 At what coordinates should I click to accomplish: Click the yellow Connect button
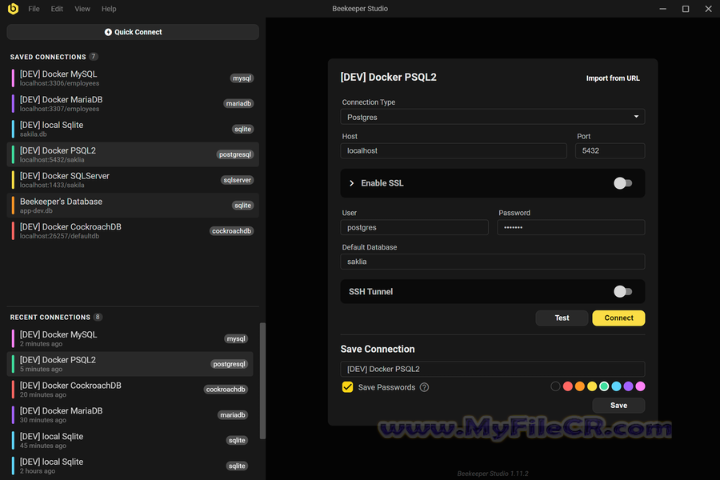[x=619, y=318]
